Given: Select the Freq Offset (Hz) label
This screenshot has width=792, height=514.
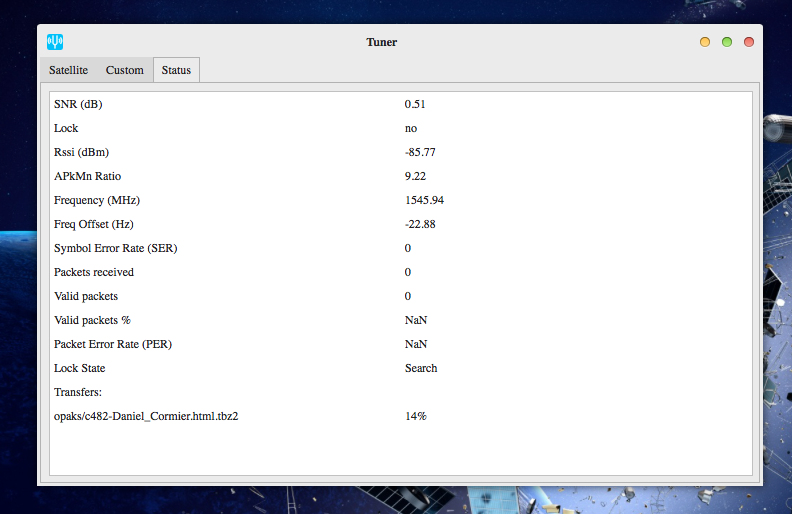Looking at the screenshot, I should point(93,224).
